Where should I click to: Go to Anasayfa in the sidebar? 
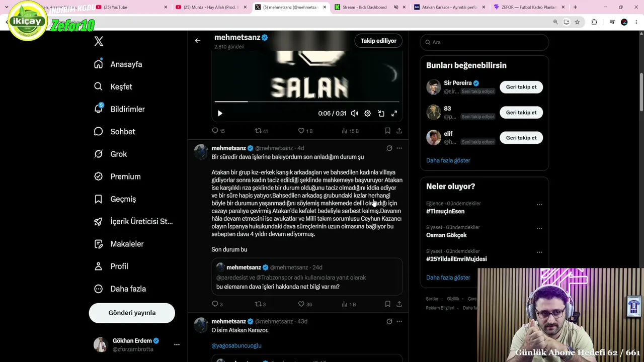118,64
